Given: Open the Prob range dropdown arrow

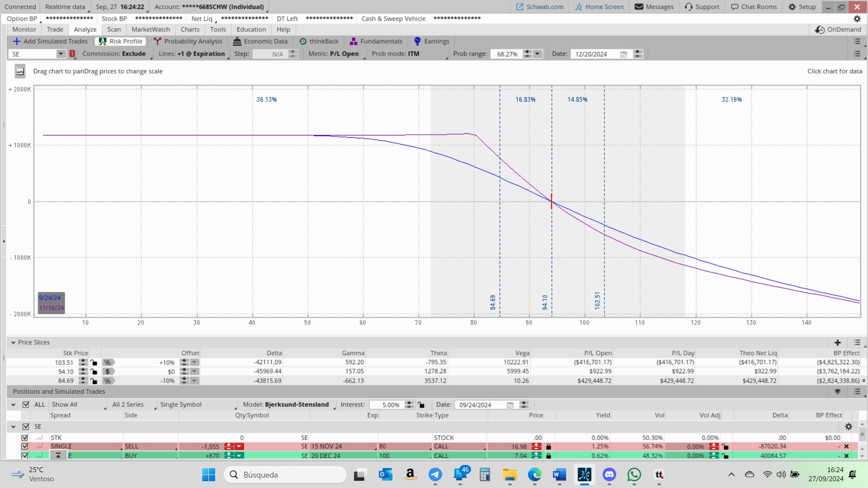Looking at the screenshot, I should [537, 54].
